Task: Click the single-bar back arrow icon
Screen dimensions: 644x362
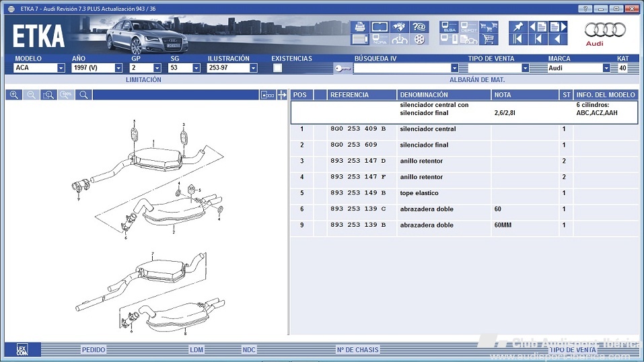Action: (538, 39)
